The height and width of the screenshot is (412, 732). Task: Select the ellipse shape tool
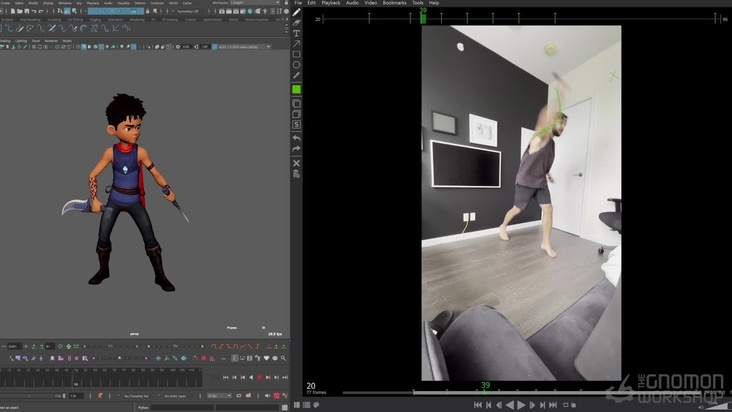pos(297,65)
